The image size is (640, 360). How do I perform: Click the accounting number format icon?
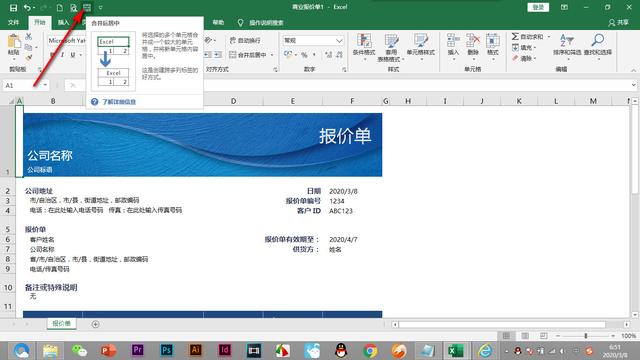click(x=288, y=55)
